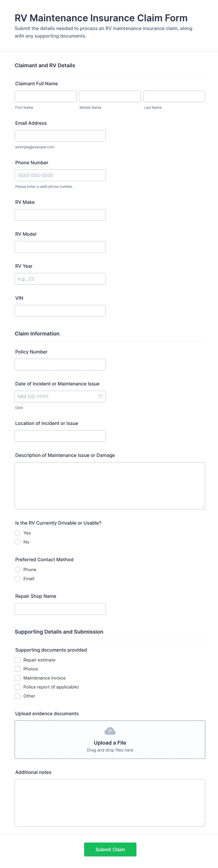Viewport: 218px width, 868px height.
Task: Click the Submit Claim button
Action: [x=110, y=849]
